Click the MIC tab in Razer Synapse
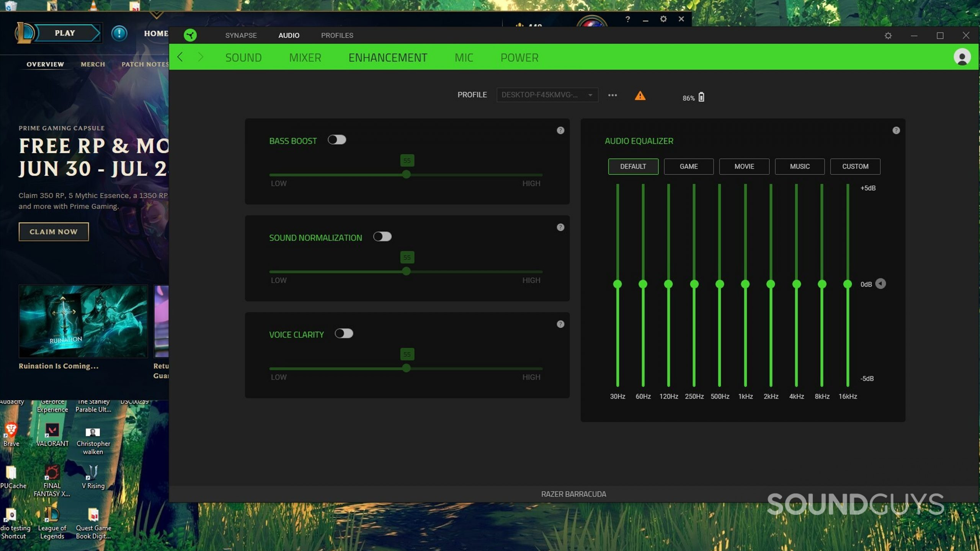Screen dimensions: 980x551 coord(464,57)
